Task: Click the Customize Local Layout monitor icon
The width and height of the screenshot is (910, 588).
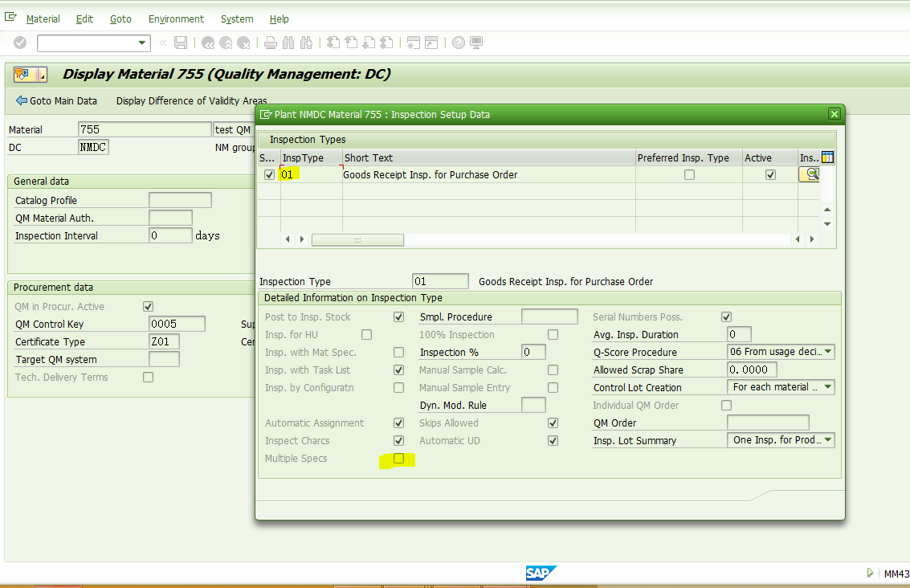Action: (x=476, y=43)
